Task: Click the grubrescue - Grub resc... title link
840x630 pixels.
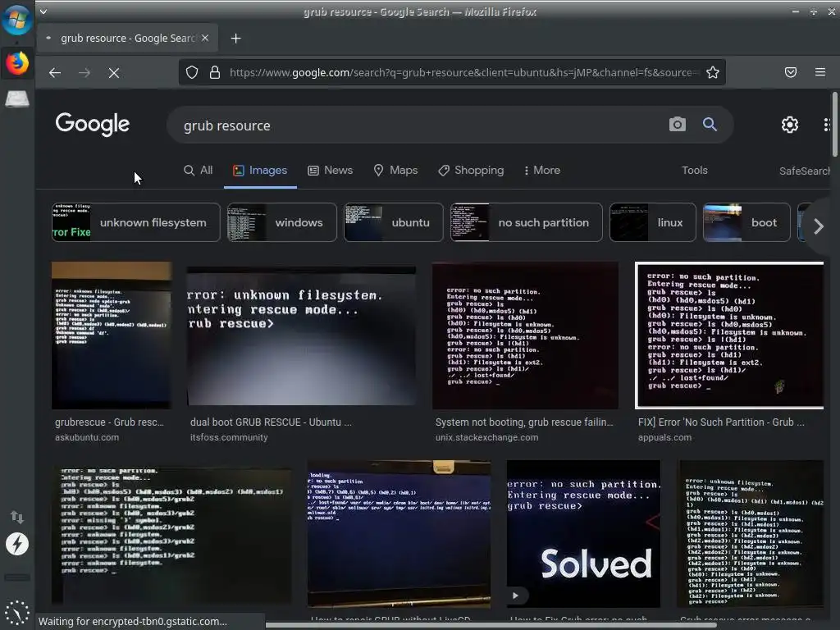Action: pyautogui.click(x=109, y=422)
